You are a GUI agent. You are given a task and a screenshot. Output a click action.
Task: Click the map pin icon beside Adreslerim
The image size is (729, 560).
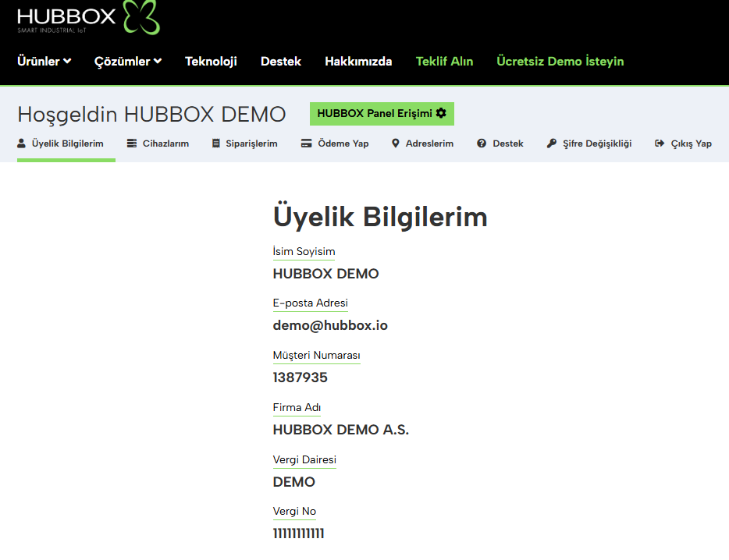pos(395,144)
